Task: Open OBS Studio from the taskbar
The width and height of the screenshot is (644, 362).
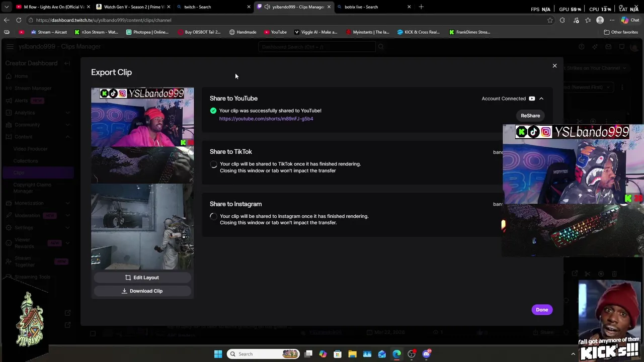Action: (412, 354)
